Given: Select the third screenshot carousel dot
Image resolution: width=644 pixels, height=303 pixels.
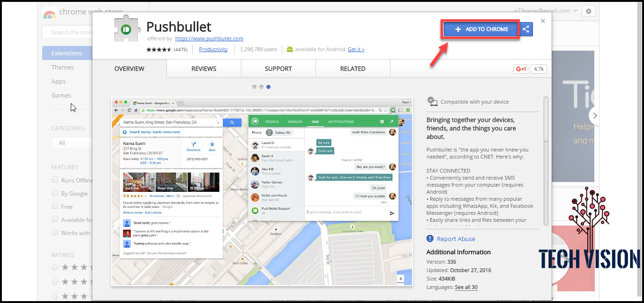Looking at the screenshot, I should coord(268,87).
